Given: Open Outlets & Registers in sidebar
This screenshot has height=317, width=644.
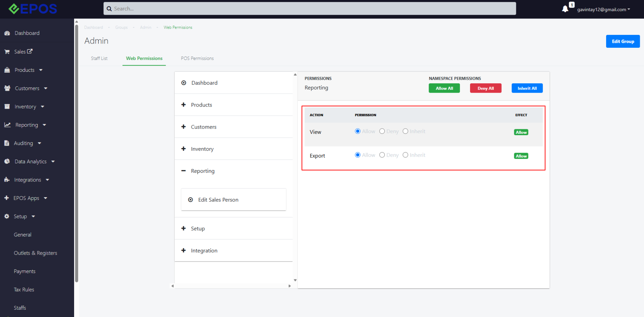Looking at the screenshot, I should pos(35,253).
